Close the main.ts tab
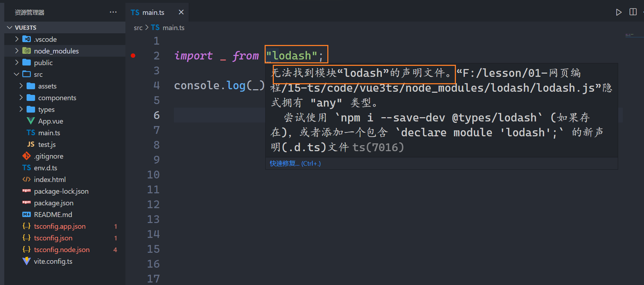 181,12
